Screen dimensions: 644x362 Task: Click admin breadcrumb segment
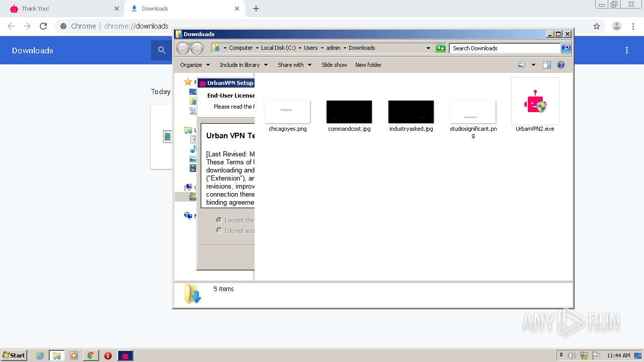(333, 48)
